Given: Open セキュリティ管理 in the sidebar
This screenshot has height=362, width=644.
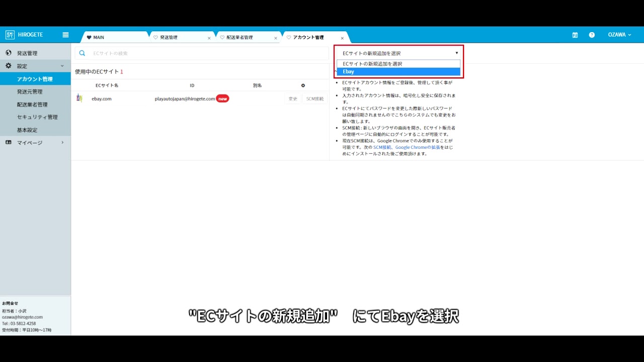Looking at the screenshot, I should [x=35, y=117].
